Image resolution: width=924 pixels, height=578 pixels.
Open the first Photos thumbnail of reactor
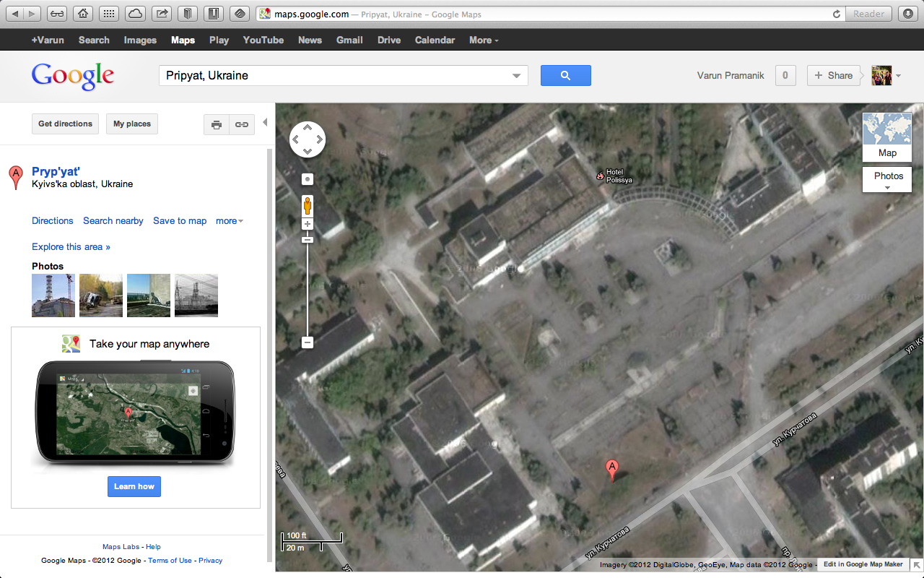coord(53,296)
